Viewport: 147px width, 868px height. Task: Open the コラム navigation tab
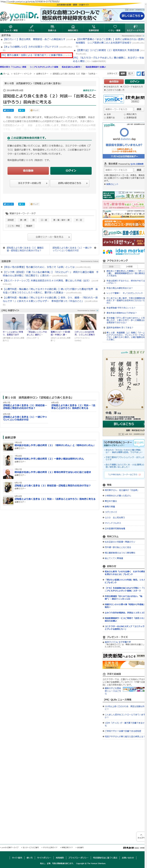tap(31, 28)
